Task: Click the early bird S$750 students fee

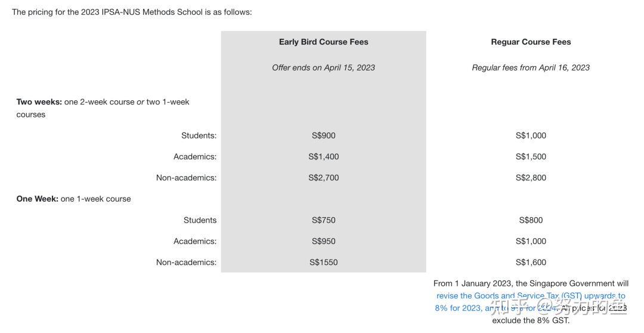Action: pyautogui.click(x=324, y=220)
